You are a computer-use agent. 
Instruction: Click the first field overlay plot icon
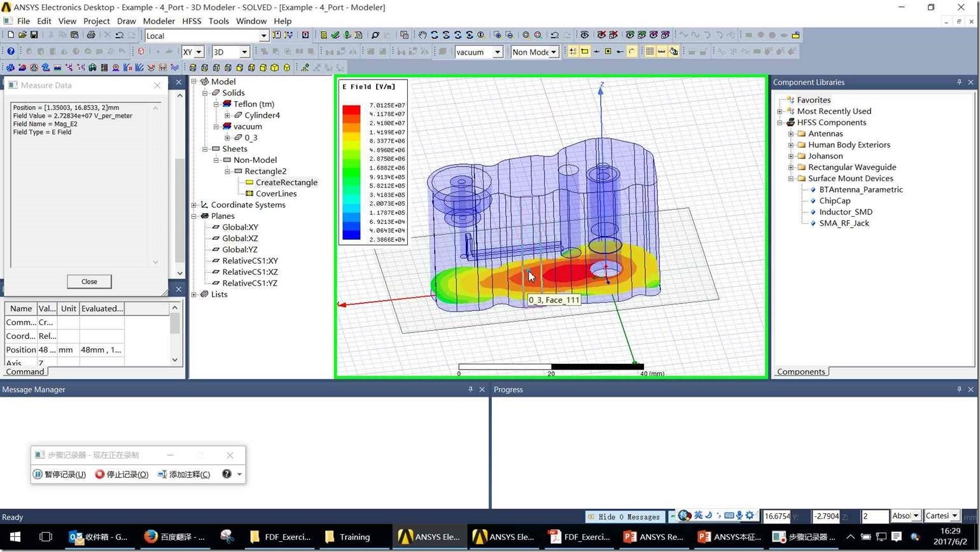click(x=10, y=67)
